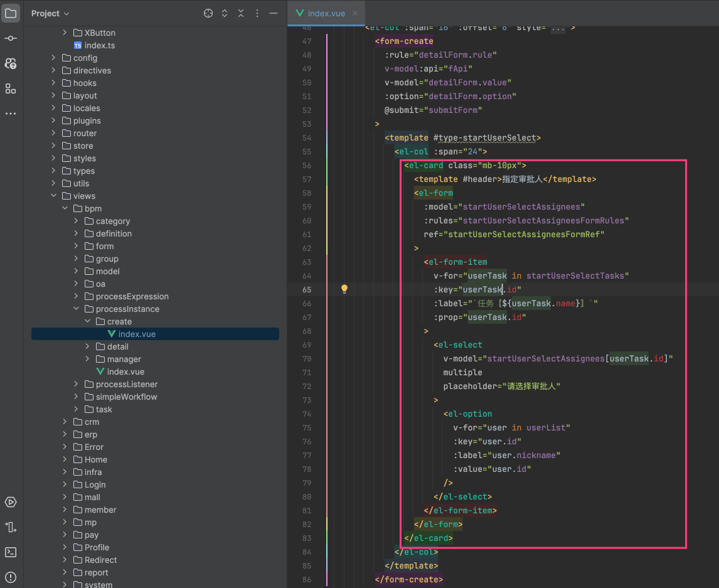Click the lightbulb quick-fix icon on line 65

click(x=344, y=289)
